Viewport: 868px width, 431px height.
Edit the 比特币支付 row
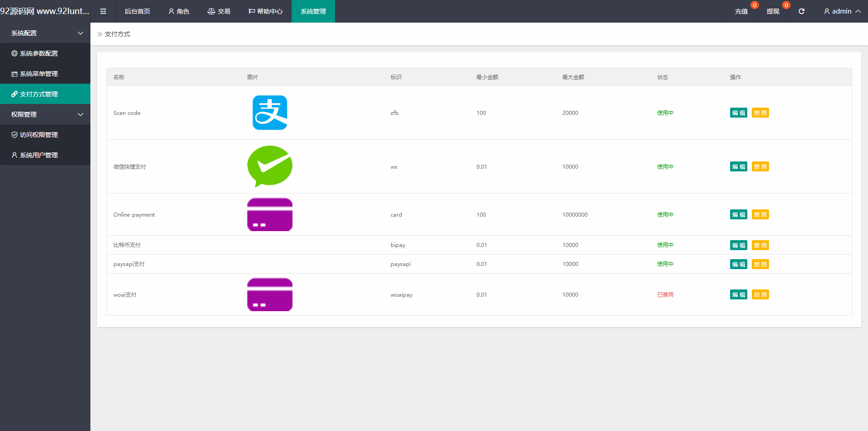(739, 245)
